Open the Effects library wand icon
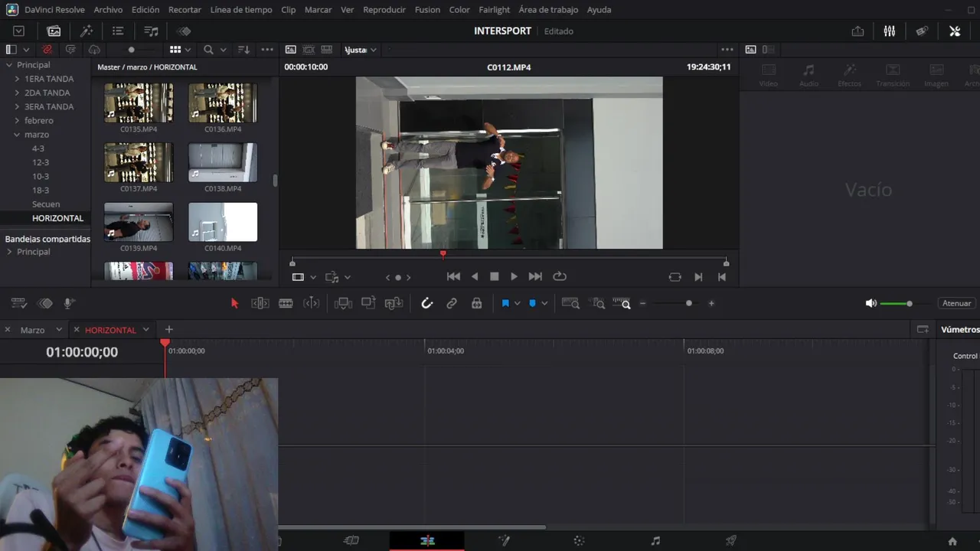The width and height of the screenshot is (980, 551). (x=87, y=31)
